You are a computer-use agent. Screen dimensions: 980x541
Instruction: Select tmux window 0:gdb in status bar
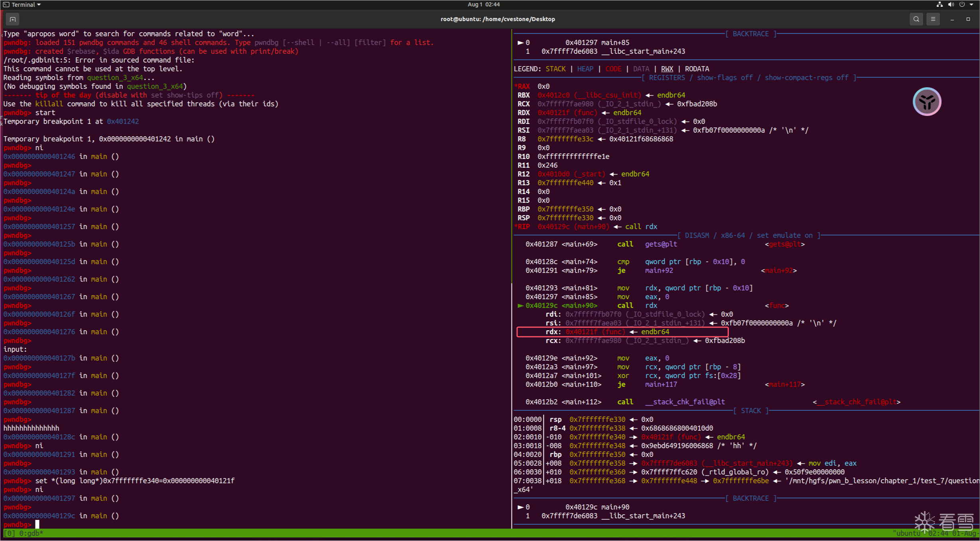click(30, 533)
